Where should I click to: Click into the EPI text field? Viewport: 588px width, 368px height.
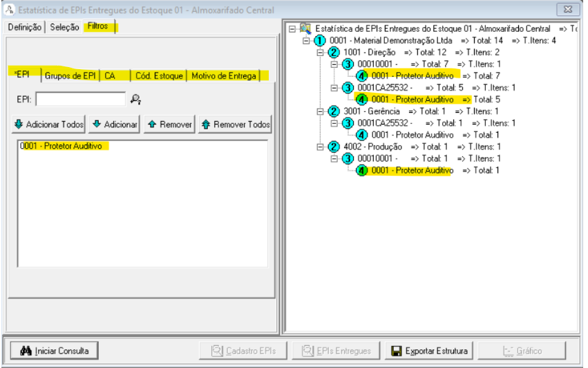tap(80, 100)
